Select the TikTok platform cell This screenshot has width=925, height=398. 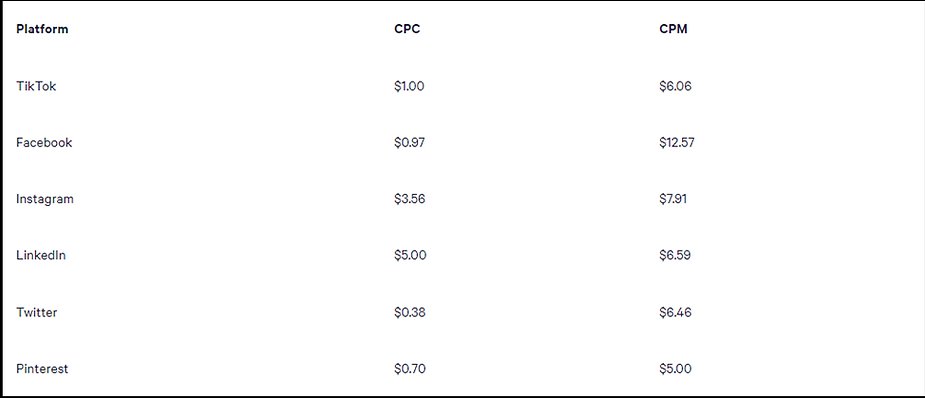36,86
